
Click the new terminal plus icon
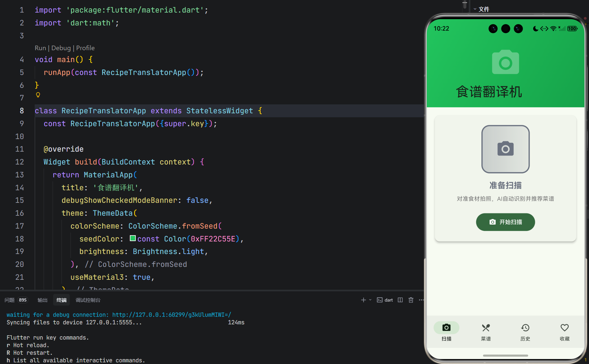363,300
